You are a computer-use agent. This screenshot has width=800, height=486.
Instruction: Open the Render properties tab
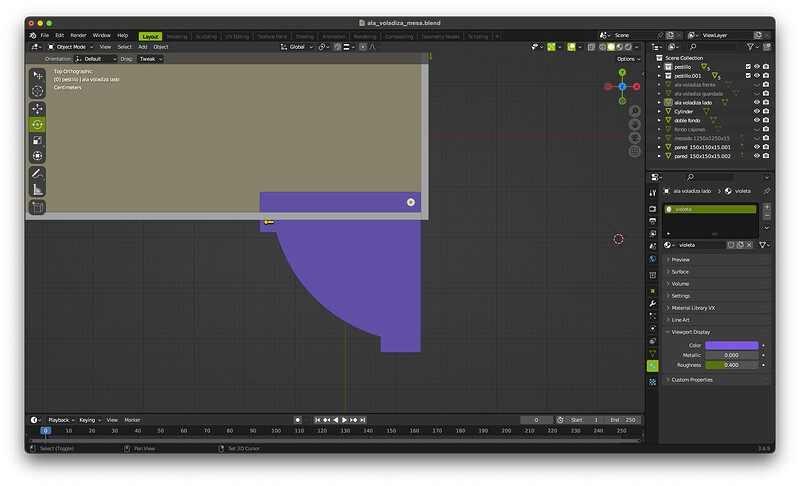point(653,209)
